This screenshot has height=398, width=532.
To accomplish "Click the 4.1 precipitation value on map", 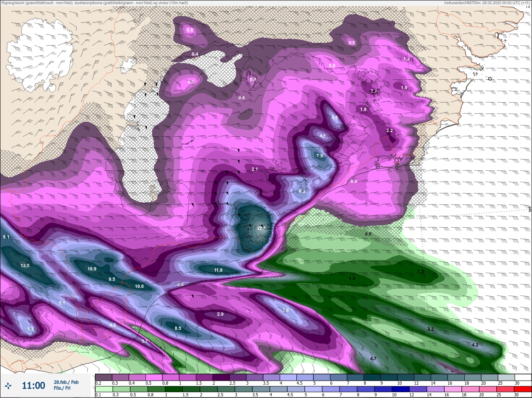I will (x=323, y=136).
